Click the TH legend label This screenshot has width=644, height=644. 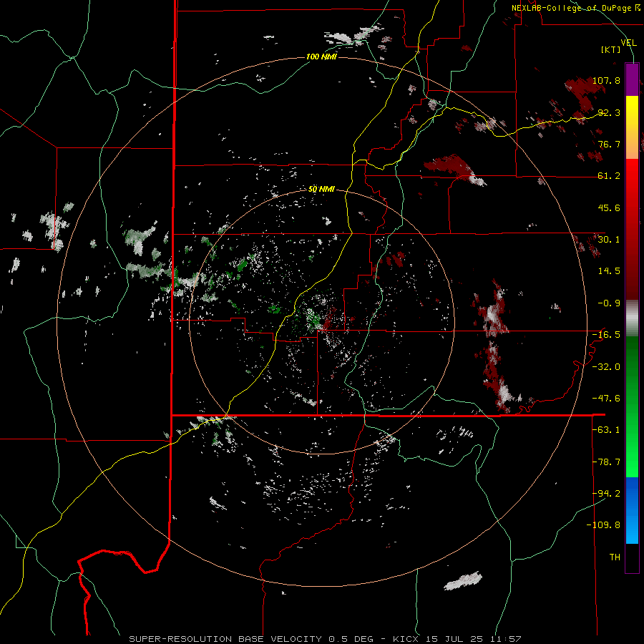(615, 557)
